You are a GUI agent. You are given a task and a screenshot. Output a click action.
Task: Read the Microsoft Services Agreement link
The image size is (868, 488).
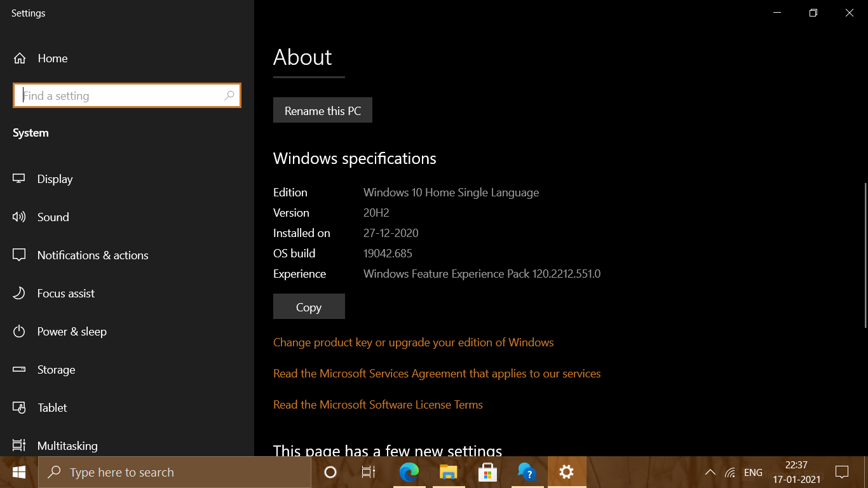coord(437,374)
